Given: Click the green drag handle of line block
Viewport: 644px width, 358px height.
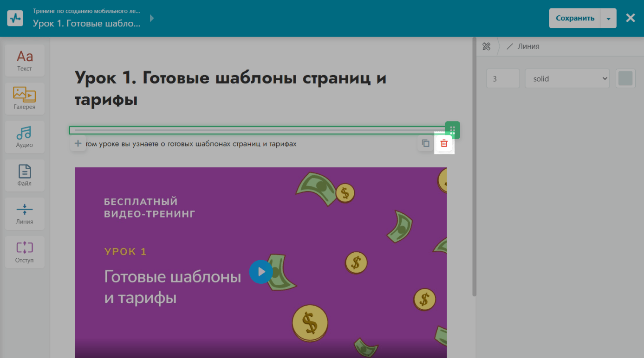Looking at the screenshot, I should pyautogui.click(x=452, y=130).
